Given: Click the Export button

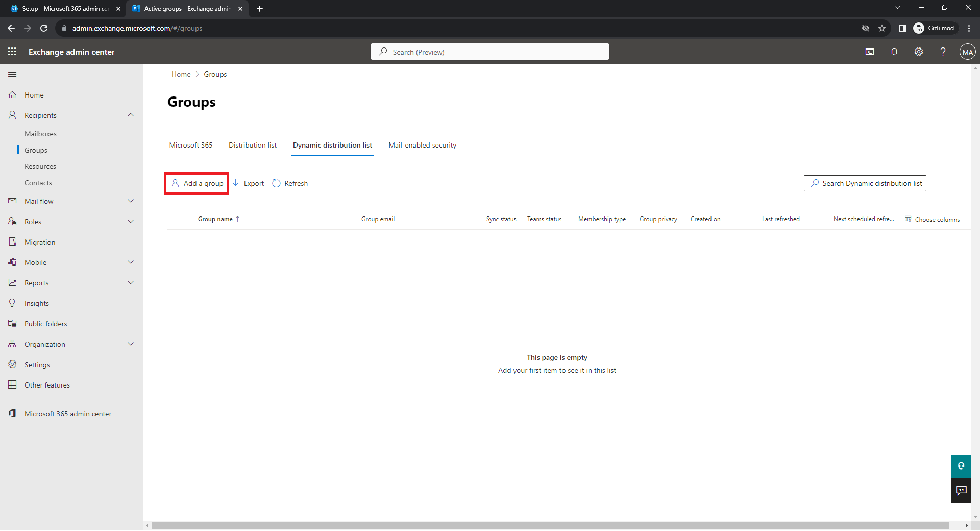Looking at the screenshot, I should [249, 183].
